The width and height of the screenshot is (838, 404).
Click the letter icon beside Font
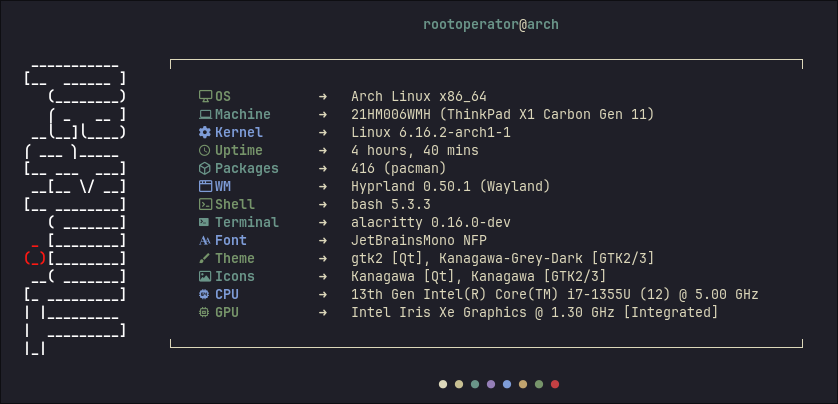205,240
